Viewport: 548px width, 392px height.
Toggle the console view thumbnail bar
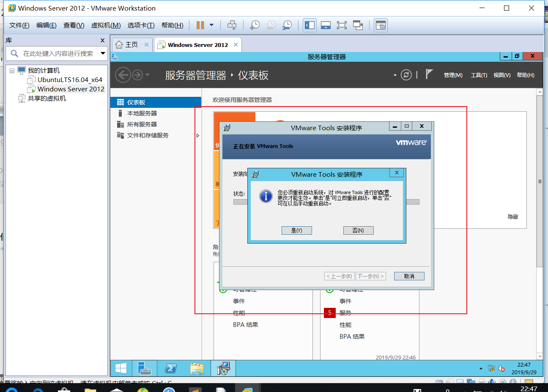point(326,25)
